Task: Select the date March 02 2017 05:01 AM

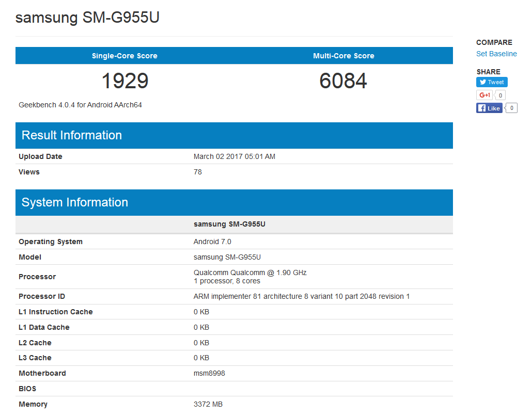Action: 234,156
